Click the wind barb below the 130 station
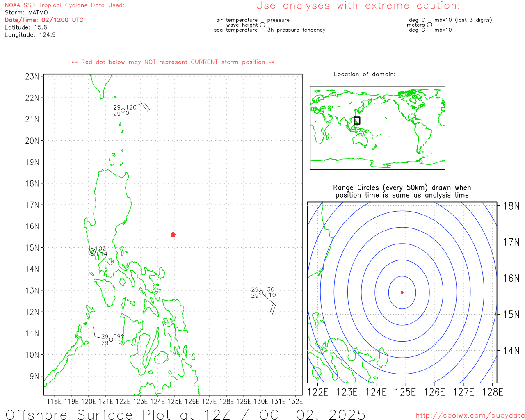The width and height of the screenshot is (525, 420). click(269, 304)
